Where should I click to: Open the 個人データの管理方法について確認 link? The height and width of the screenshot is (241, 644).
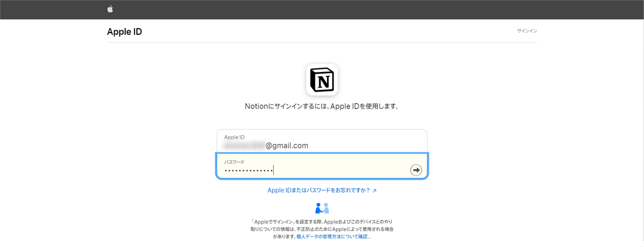(x=333, y=237)
